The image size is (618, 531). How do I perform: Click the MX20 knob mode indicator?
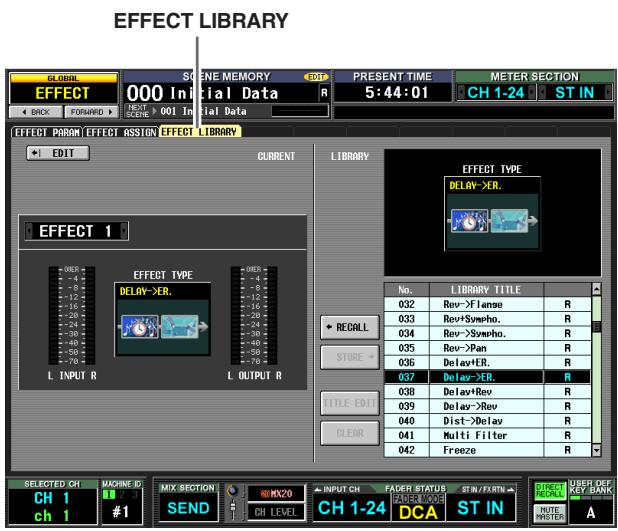(277, 494)
